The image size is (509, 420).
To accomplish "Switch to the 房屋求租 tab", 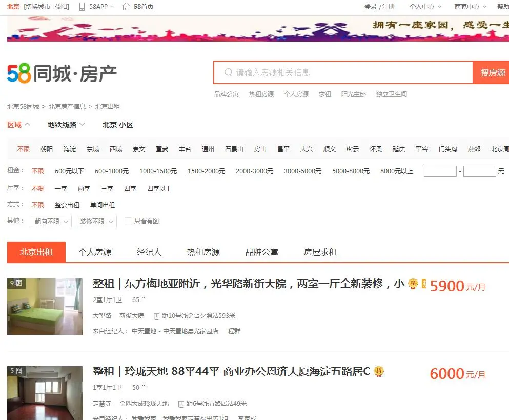I will [320, 252].
